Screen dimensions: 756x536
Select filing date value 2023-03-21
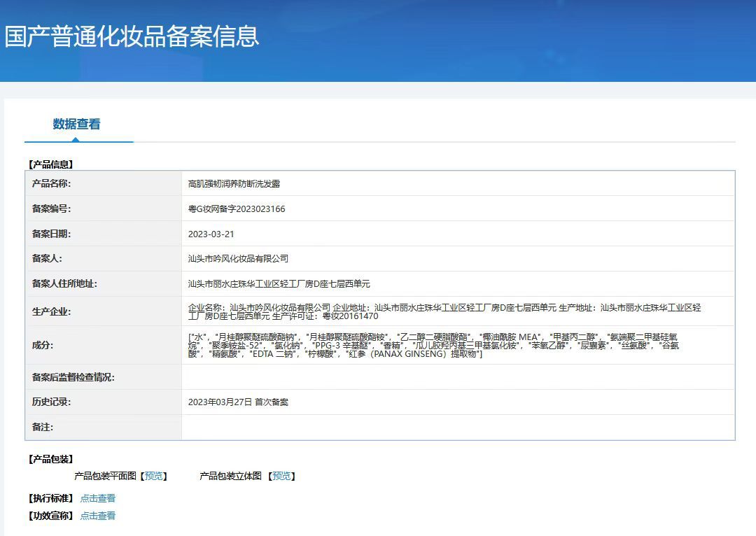211,234
